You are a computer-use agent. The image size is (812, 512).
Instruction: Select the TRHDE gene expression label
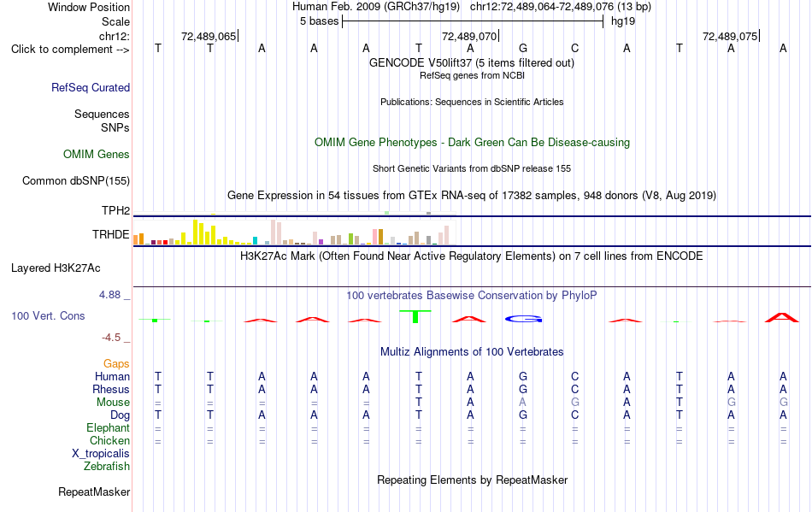(x=111, y=234)
